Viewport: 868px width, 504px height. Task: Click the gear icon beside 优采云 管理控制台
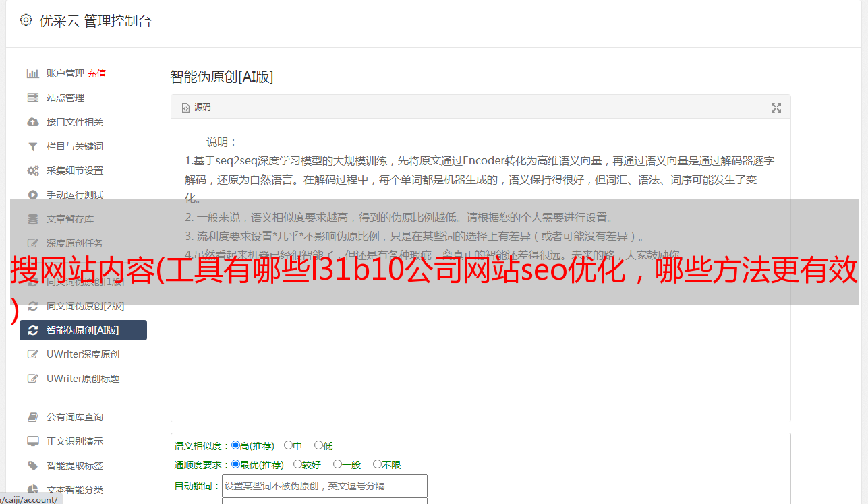(x=26, y=20)
